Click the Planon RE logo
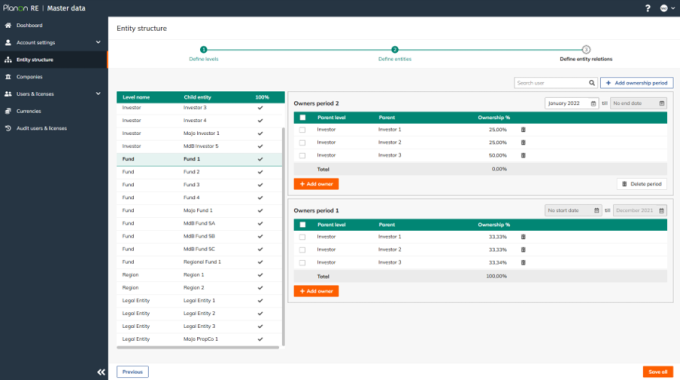Screen dimensions: 680x380 21,8
